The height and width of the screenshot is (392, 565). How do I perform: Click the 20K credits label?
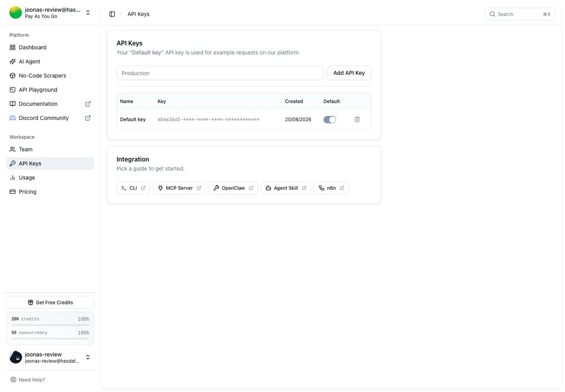click(x=25, y=319)
